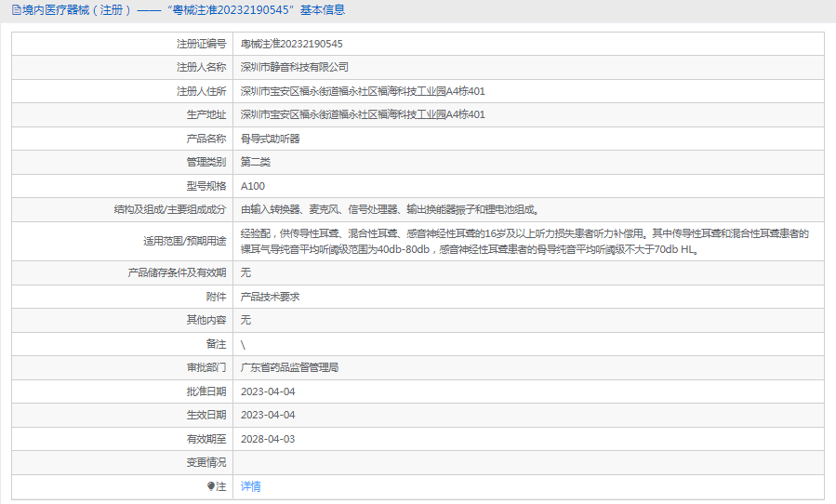Click the backslash value in 备注 row
836x504 pixels.
243,345
